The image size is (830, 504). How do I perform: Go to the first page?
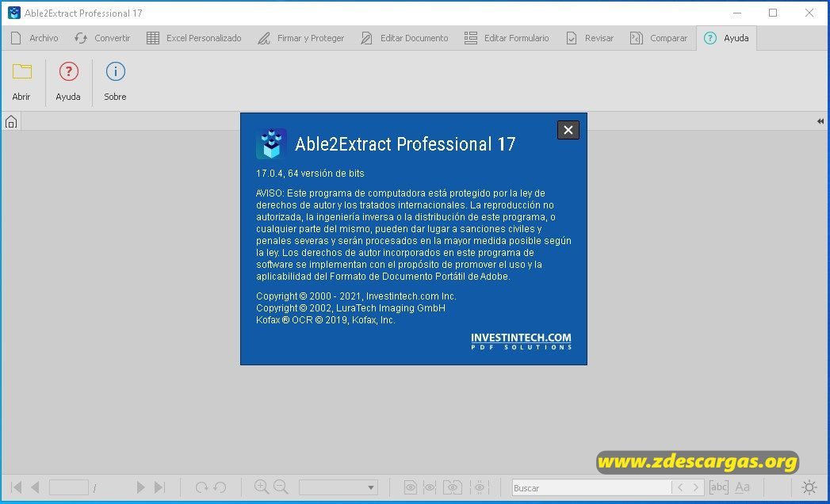[17, 487]
